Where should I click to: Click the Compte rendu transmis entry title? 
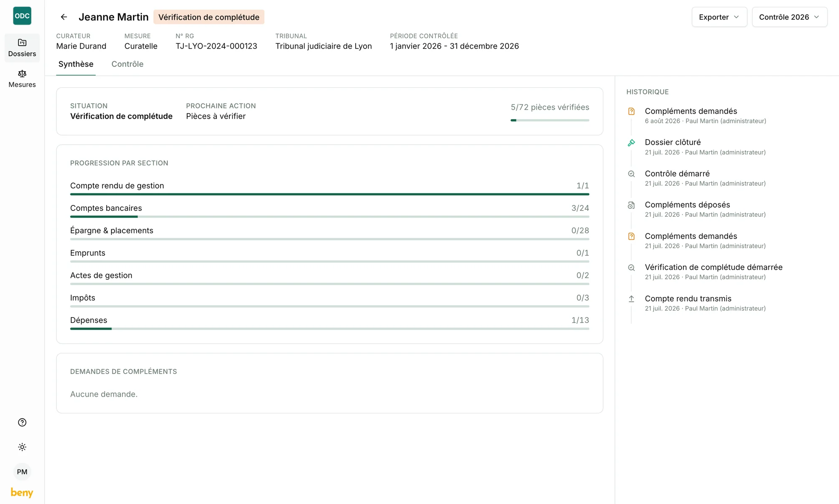pyautogui.click(x=688, y=299)
